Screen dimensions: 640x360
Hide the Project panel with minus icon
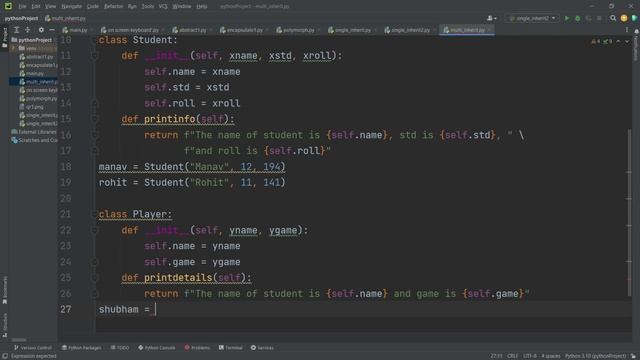click(x=52, y=30)
